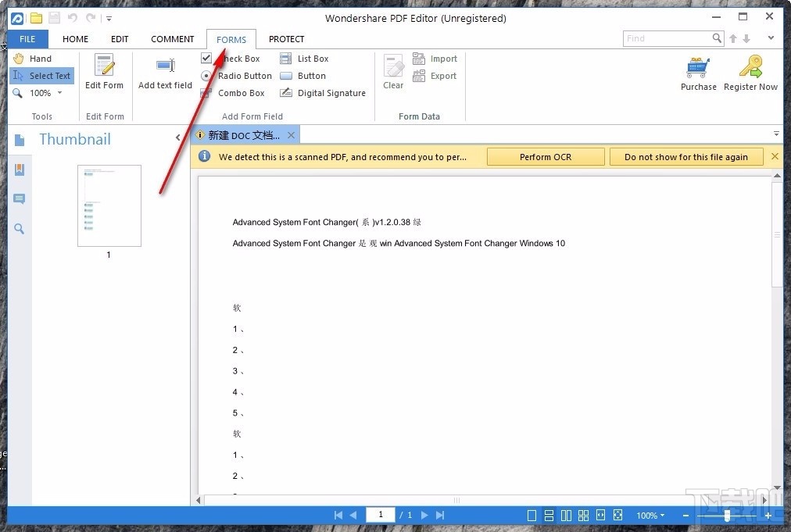Zoom in with plus button
Screen dimensions: 791x532
click(x=768, y=516)
